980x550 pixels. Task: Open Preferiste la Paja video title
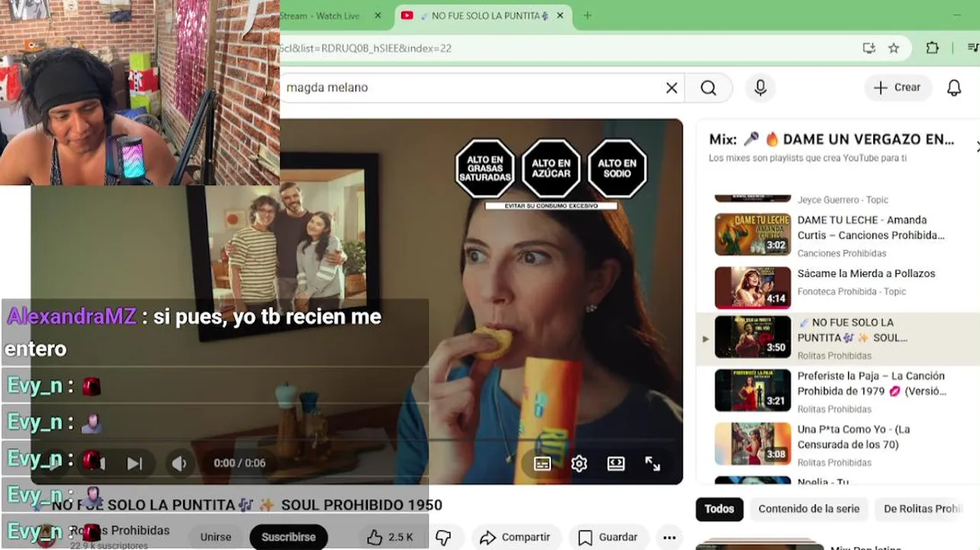point(872,383)
